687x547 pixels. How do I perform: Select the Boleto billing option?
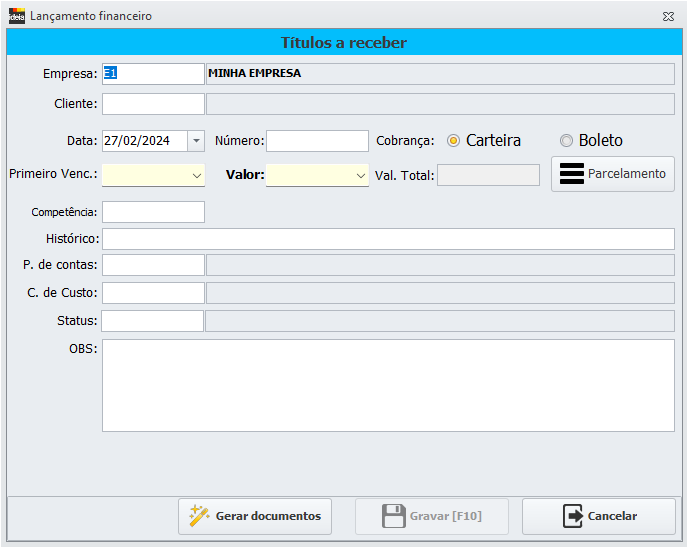[566, 141]
